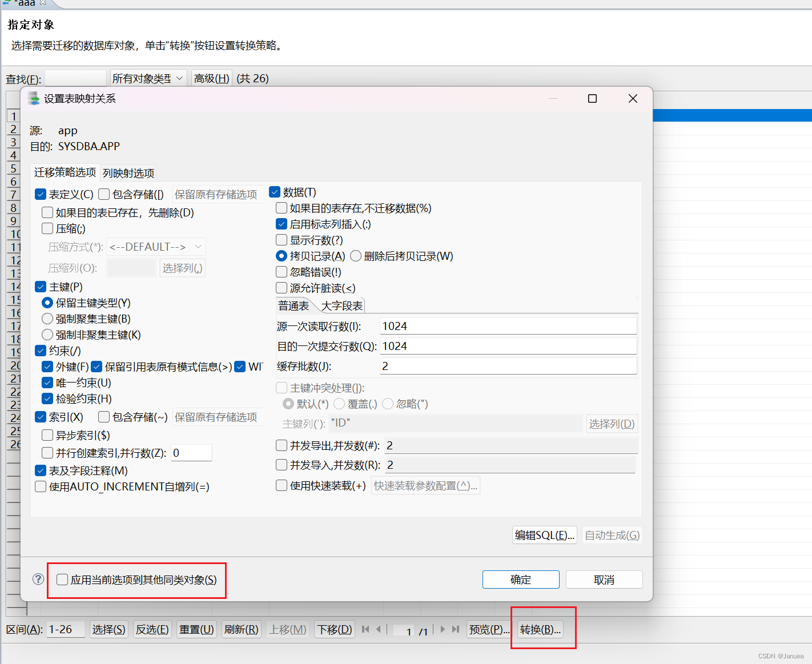Toggle the 主键(P) primary key checkbox

(41, 287)
